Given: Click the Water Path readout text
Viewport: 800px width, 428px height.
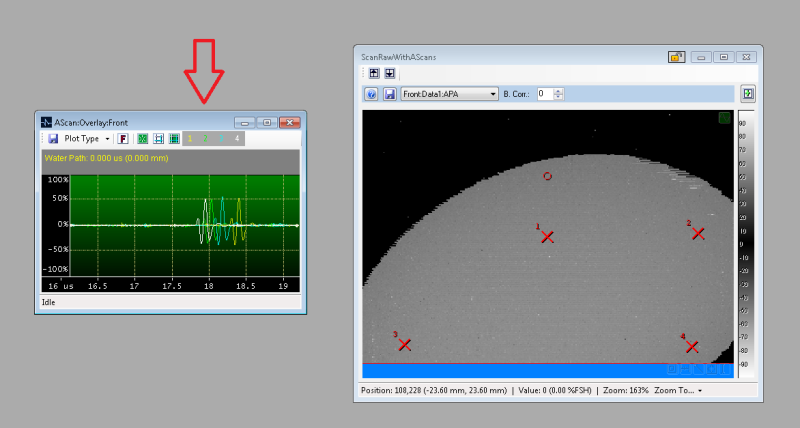Looking at the screenshot, I should pyautogui.click(x=107, y=158).
